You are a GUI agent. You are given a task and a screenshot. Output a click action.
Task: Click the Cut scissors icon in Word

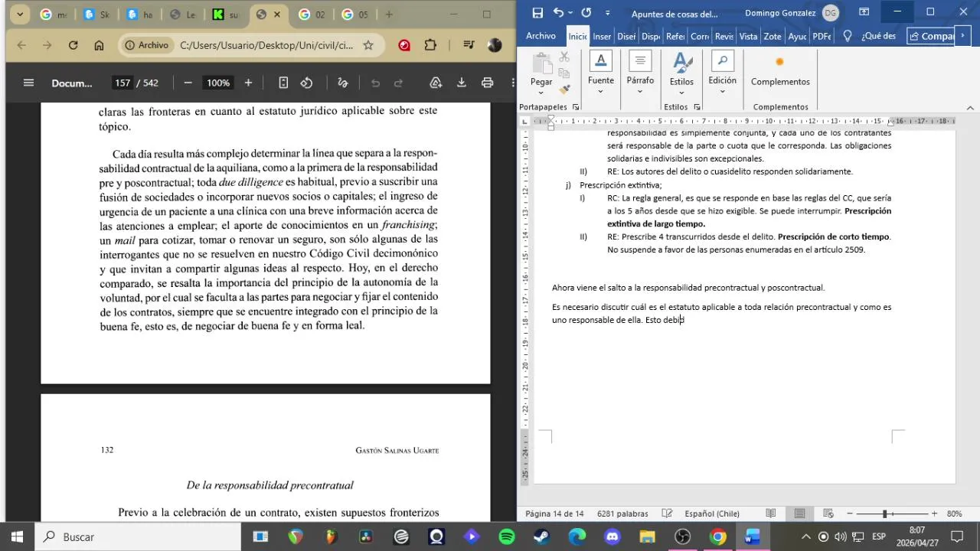click(564, 57)
